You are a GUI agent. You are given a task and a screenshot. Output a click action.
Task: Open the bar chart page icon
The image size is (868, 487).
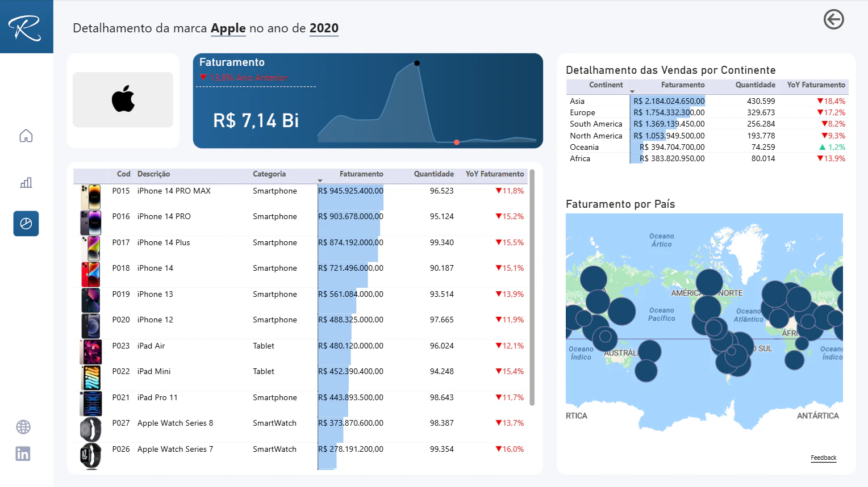click(26, 182)
